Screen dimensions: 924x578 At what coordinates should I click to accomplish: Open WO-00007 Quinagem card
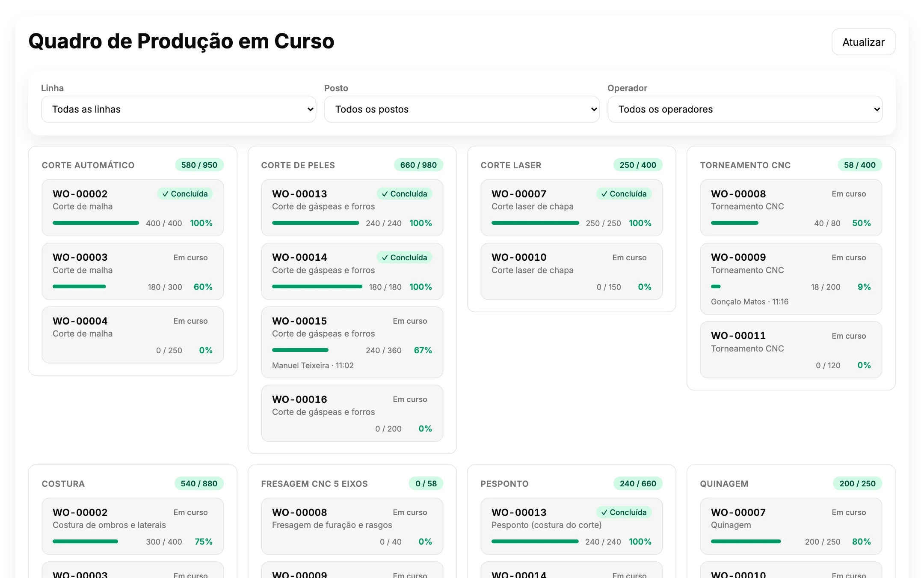coord(791,526)
